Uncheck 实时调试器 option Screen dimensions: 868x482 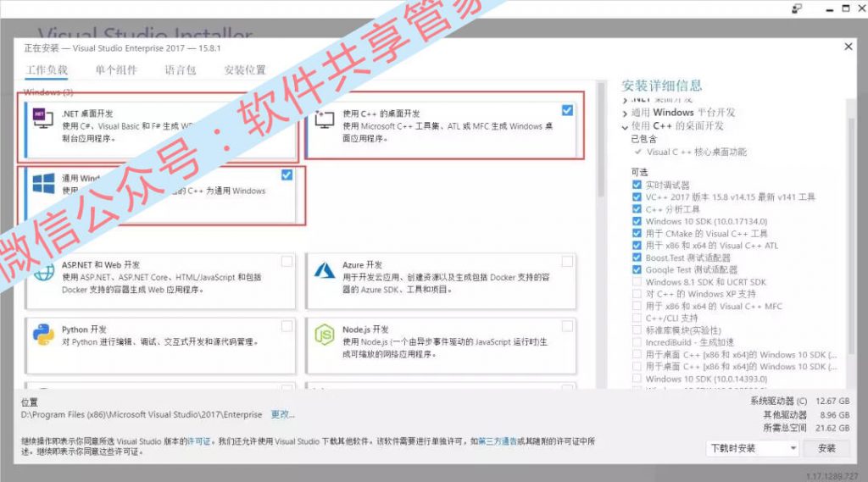click(x=637, y=185)
